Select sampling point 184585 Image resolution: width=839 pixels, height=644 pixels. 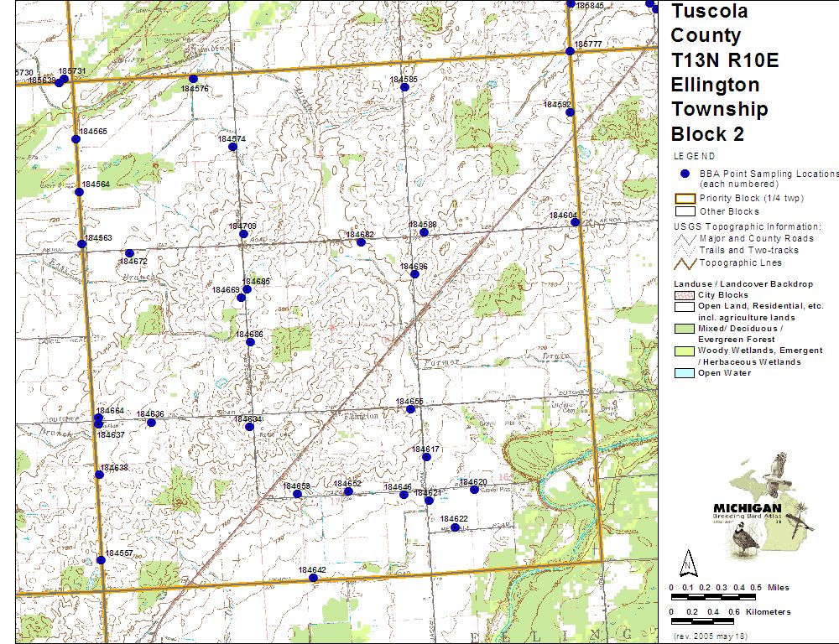click(x=404, y=86)
